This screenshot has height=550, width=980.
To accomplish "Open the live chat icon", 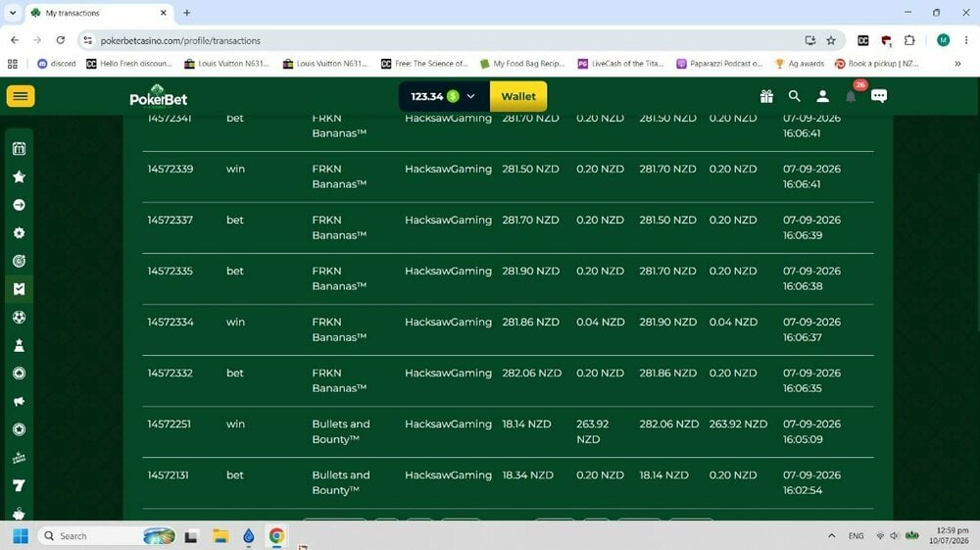I will tap(879, 96).
